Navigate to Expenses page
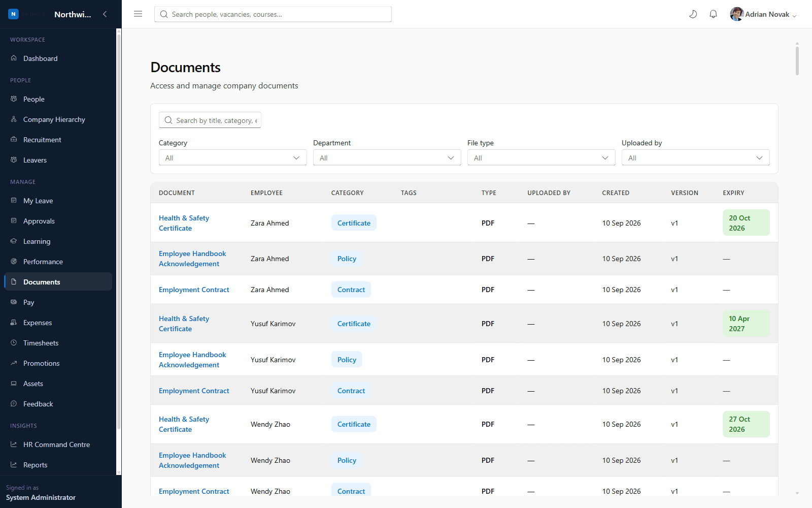This screenshot has height=508, width=812. point(58,323)
